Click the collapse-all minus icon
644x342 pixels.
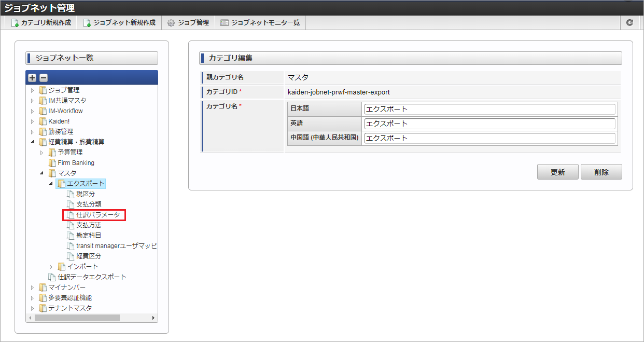click(x=44, y=78)
